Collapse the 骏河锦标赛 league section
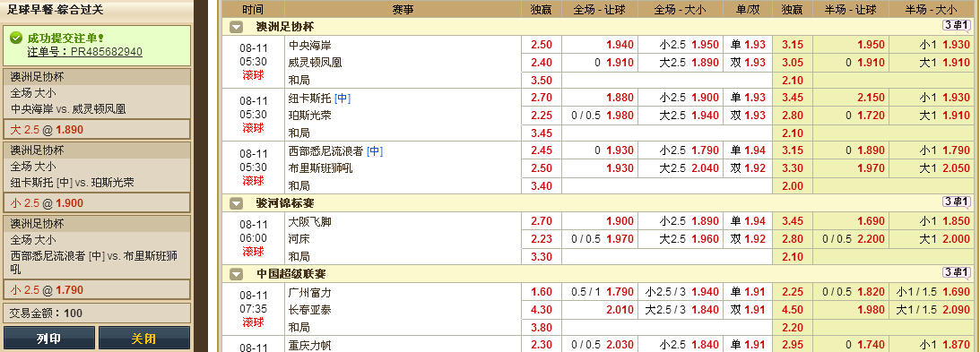The width and height of the screenshot is (980, 352). point(236,203)
